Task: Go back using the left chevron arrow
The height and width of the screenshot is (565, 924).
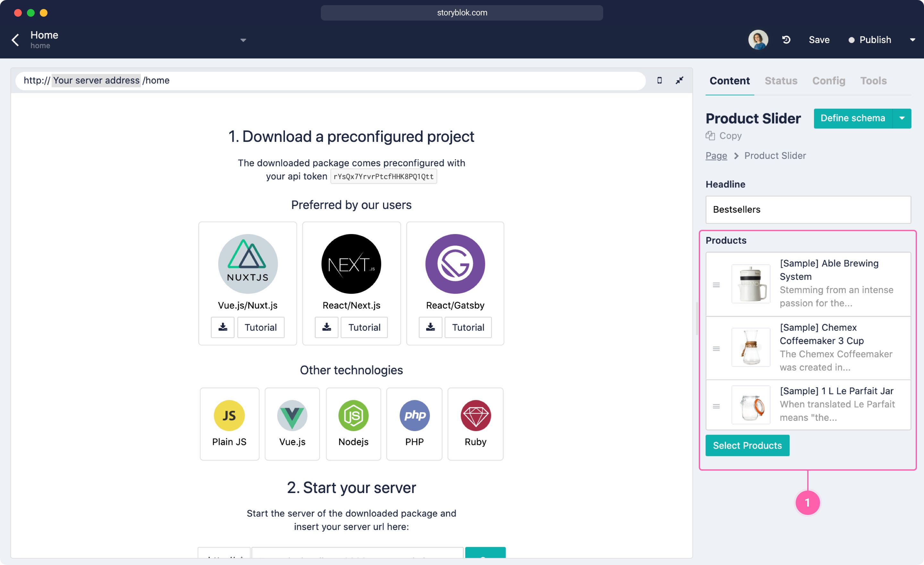Action: (x=15, y=40)
